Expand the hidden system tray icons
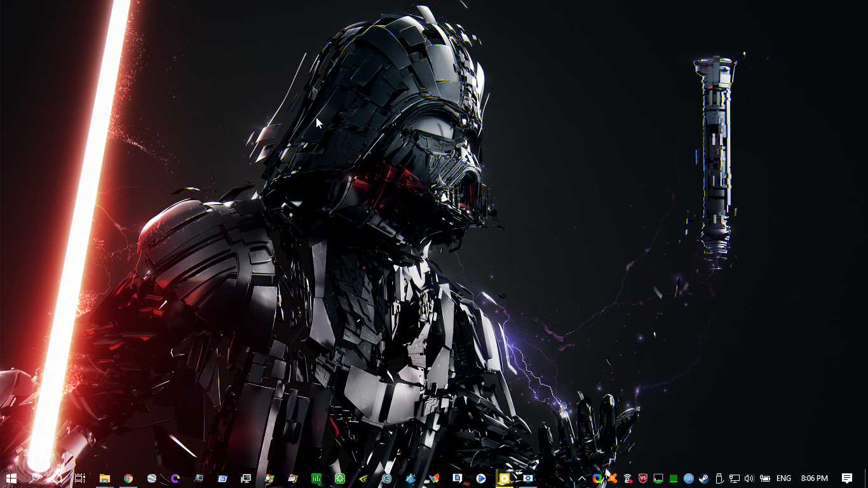This screenshot has height=488, width=868. [581, 478]
